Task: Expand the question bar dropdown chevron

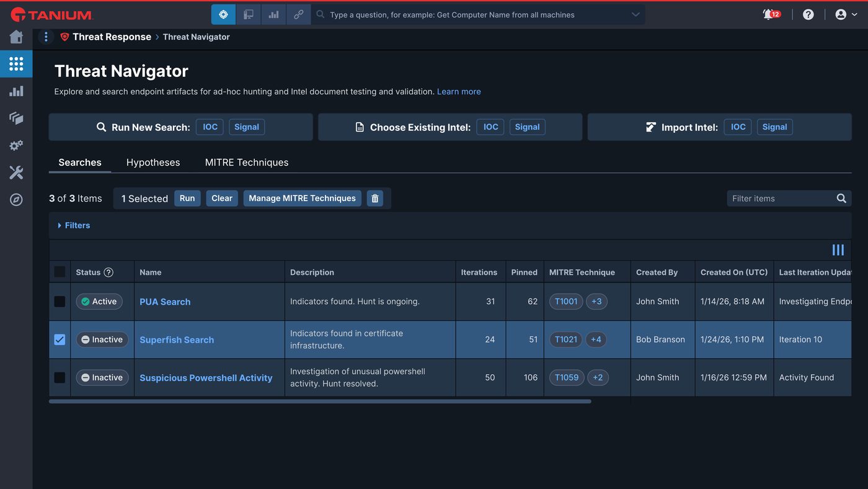Action: pos(635,14)
